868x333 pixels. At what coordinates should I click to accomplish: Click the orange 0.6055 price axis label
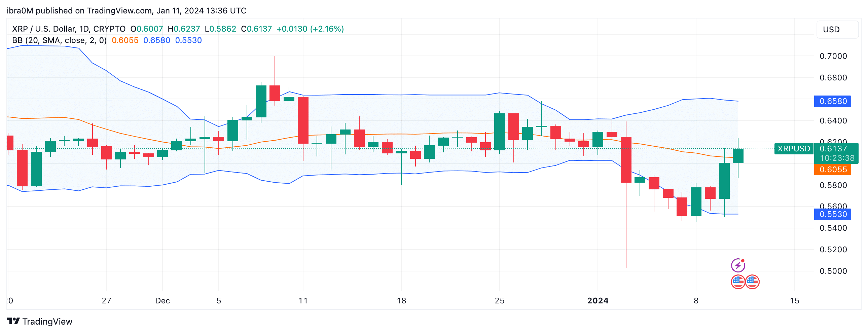(832, 169)
